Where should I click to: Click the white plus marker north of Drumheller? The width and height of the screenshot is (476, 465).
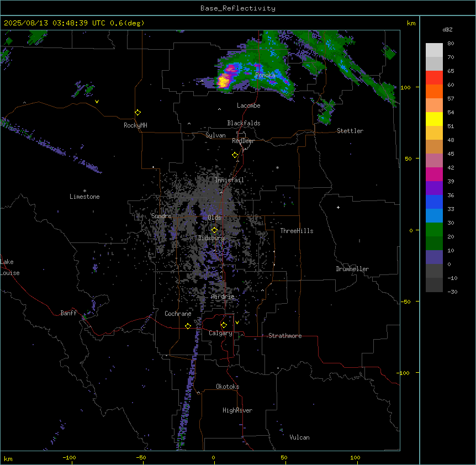click(x=338, y=207)
